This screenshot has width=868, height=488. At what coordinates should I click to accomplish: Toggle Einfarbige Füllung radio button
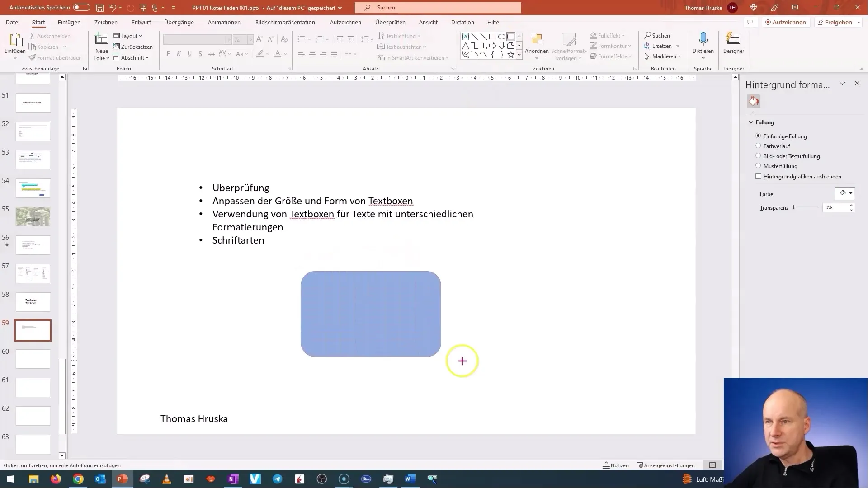[x=758, y=136]
